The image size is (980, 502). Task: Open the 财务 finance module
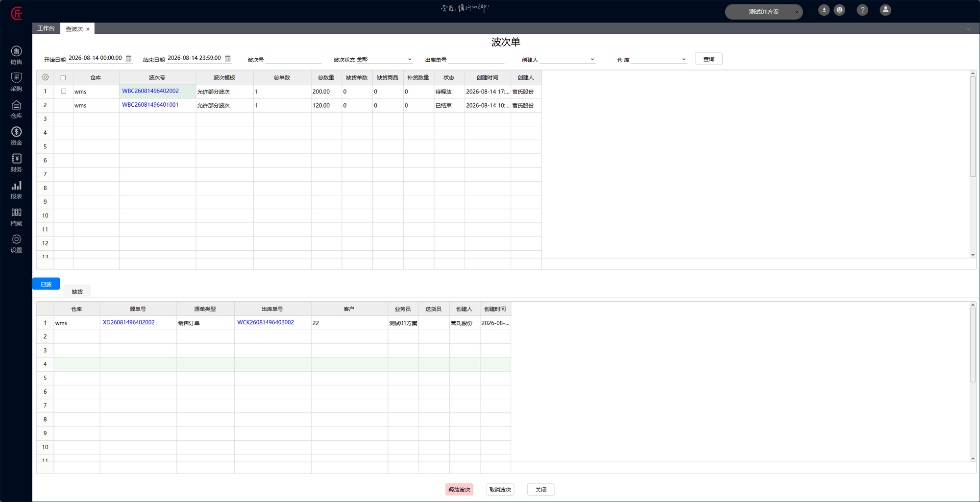pyautogui.click(x=16, y=163)
